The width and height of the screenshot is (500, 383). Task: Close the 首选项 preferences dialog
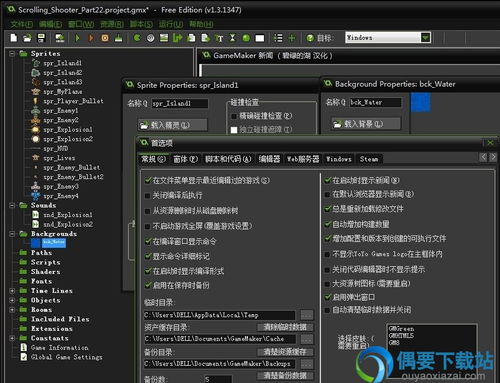[490, 143]
